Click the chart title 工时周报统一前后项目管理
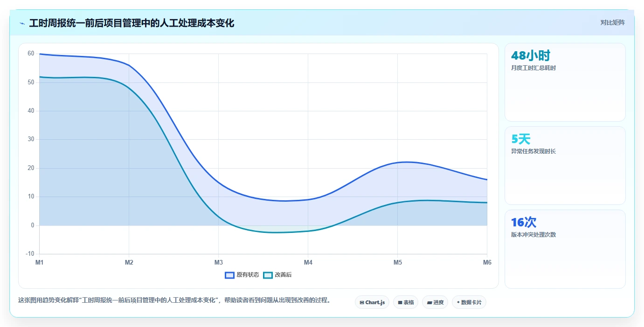Screen dimensions: 644x327 click(x=132, y=23)
